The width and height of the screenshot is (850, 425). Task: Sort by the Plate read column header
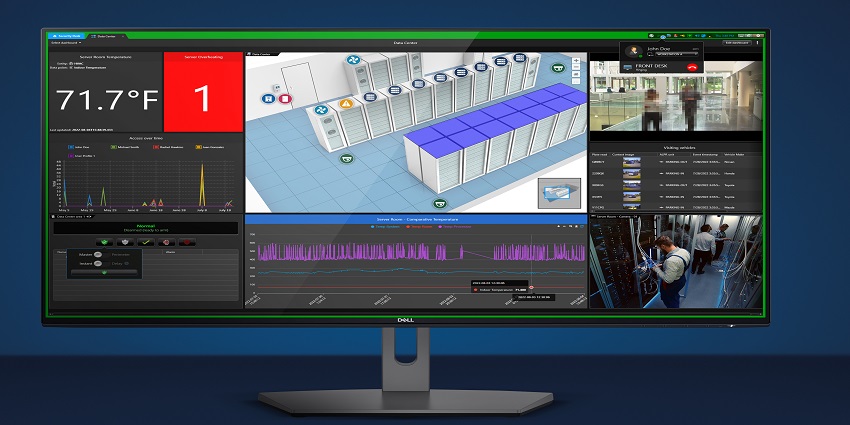point(599,154)
